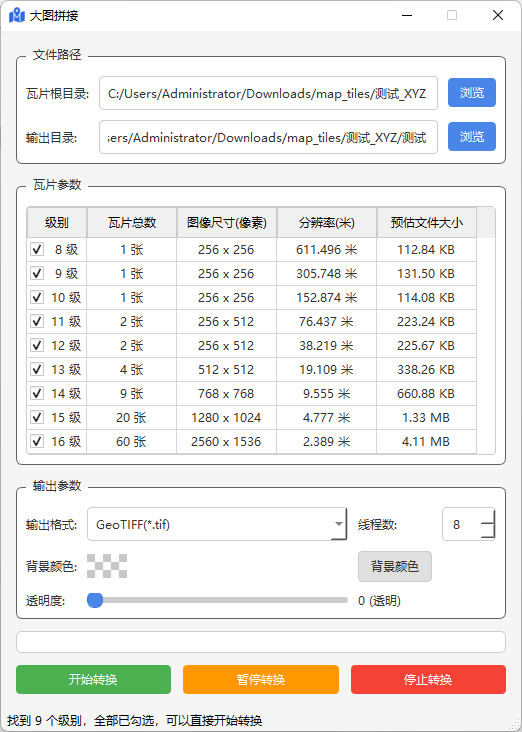Click the 透明度 slider handle

(x=95, y=600)
